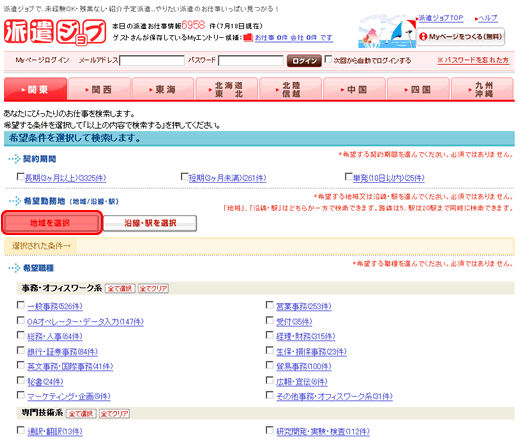
Task: Check the 英文事務・国際事務 checkbox
Action: (21, 365)
